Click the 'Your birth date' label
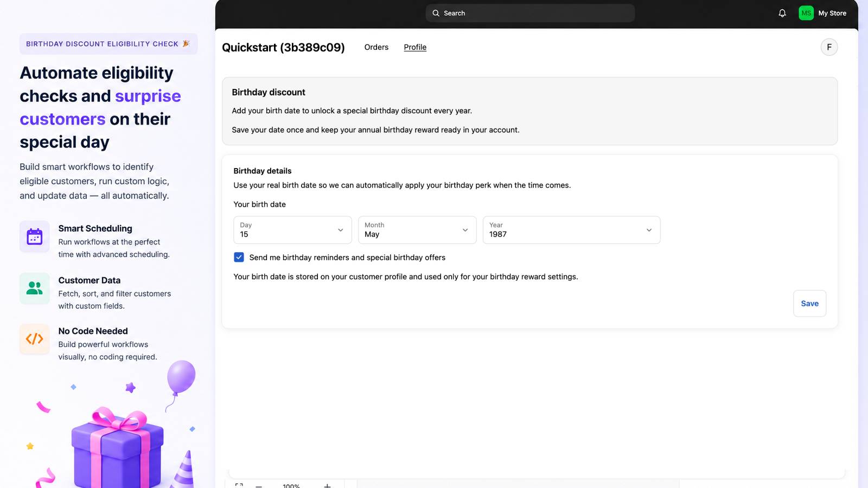This screenshot has height=488, width=868. [x=259, y=204]
